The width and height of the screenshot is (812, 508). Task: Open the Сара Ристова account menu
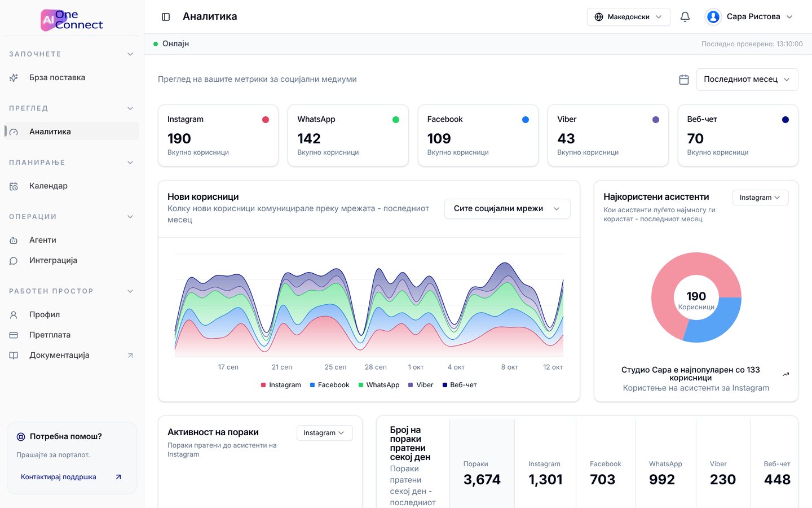(x=749, y=17)
